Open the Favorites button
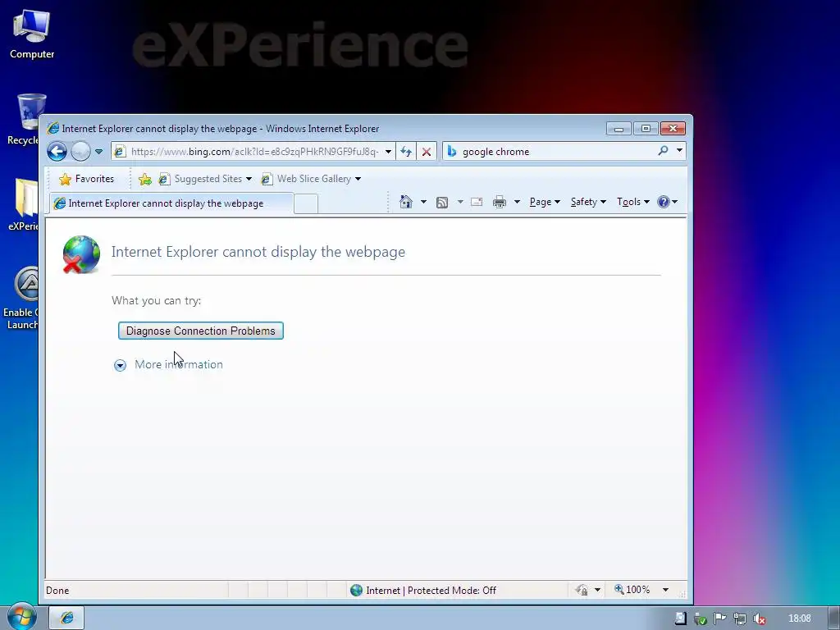Viewport: 840px width, 630px height. point(86,179)
